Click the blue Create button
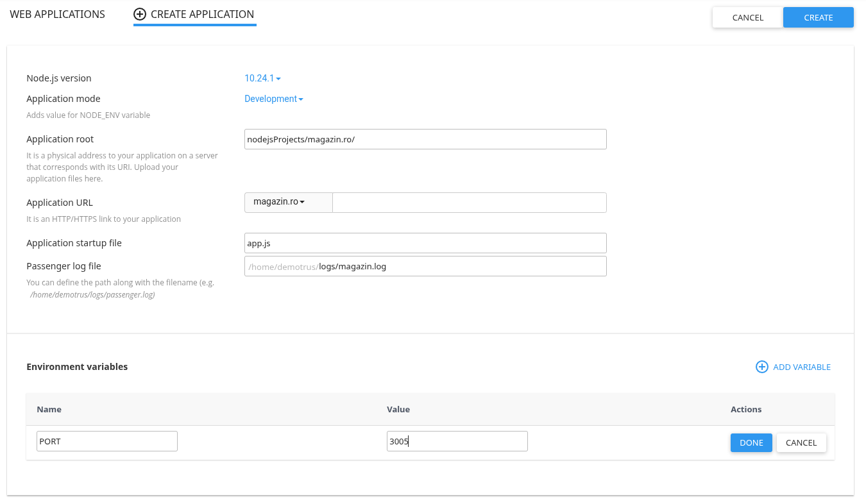This screenshot has height=504, width=866. pyautogui.click(x=819, y=17)
